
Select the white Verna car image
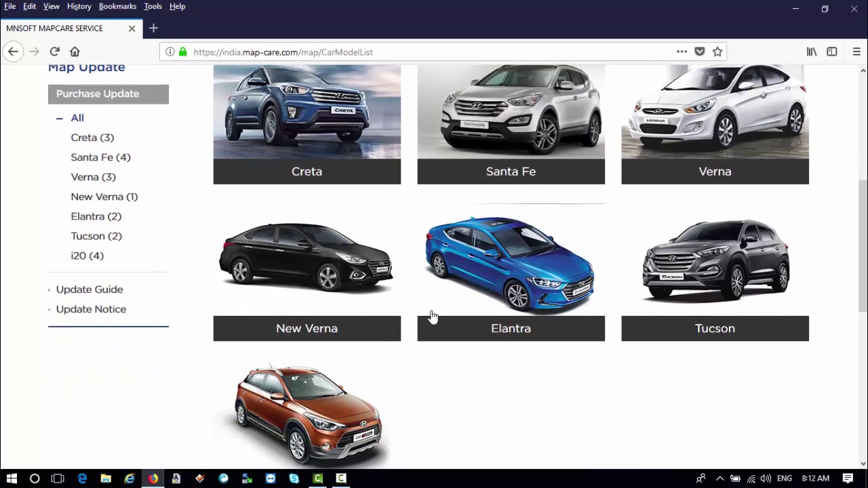[715, 112]
